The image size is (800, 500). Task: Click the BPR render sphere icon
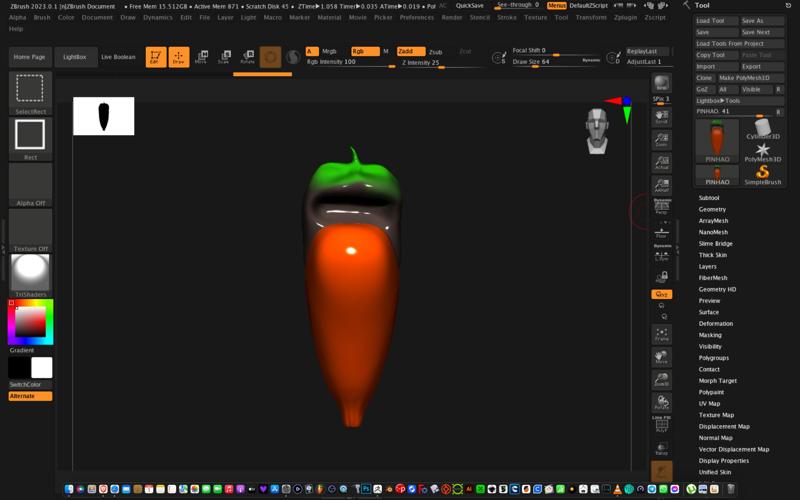pyautogui.click(x=661, y=83)
